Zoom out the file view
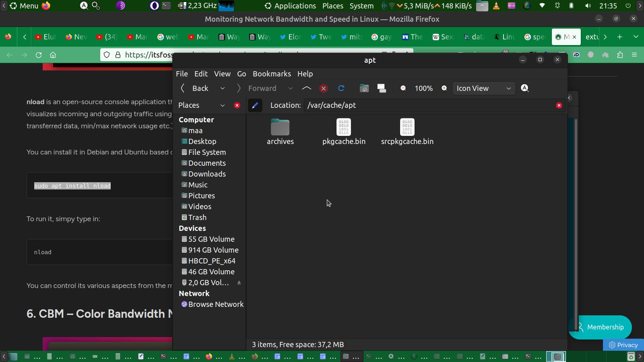644x362 pixels. click(x=403, y=88)
